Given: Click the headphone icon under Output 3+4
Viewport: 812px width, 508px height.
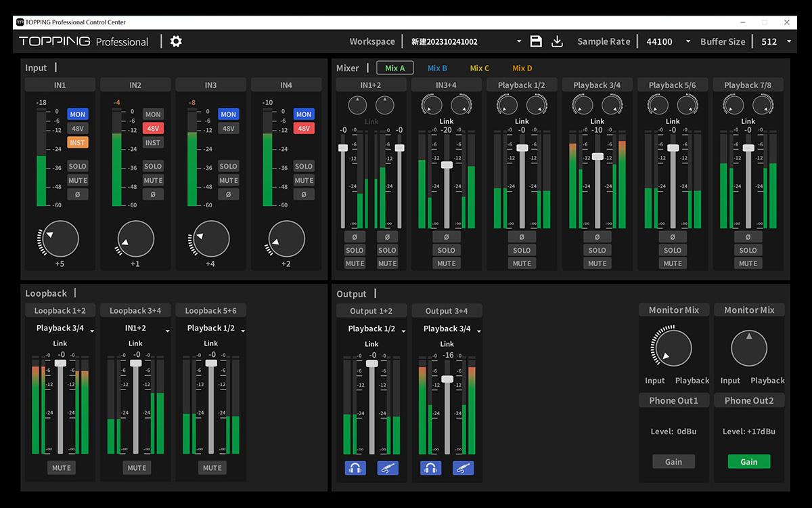Looking at the screenshot, I should 431,467.
